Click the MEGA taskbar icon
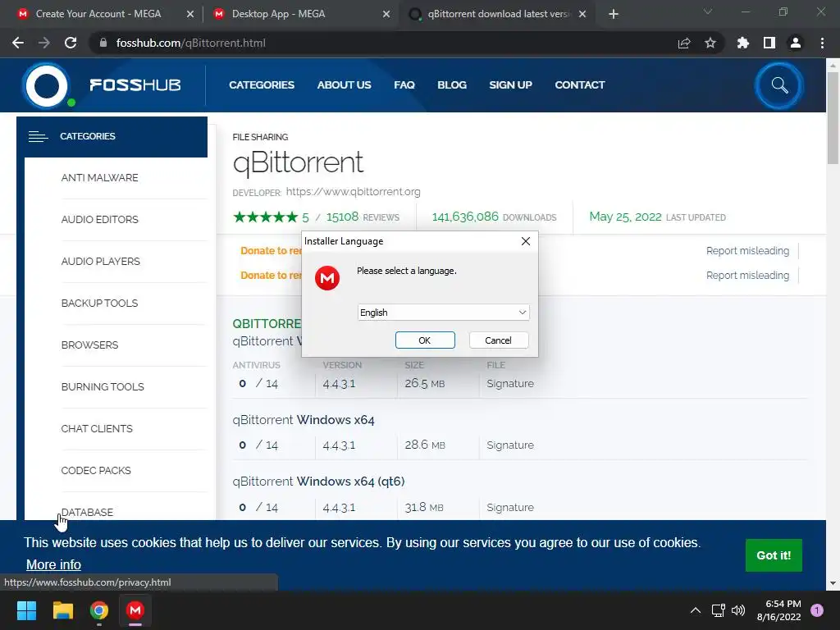The height and width of the screenshot is (630, 840). [135, 610]
